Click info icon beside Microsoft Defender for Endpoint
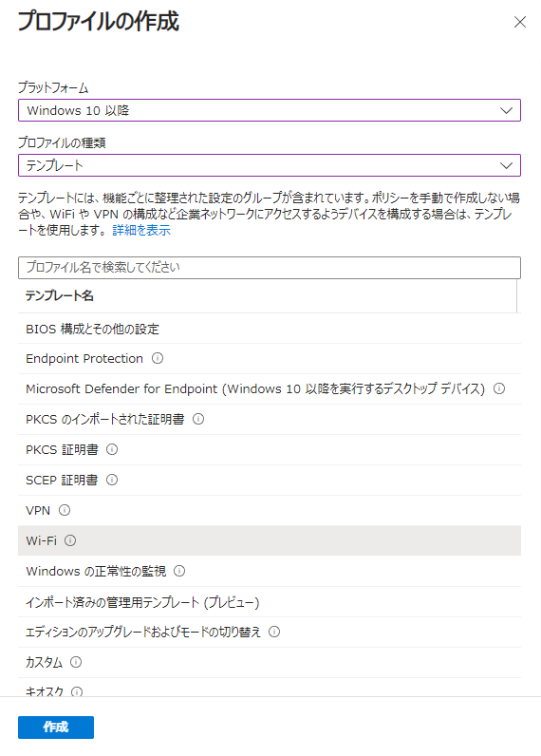 click(x=499, y=388)
